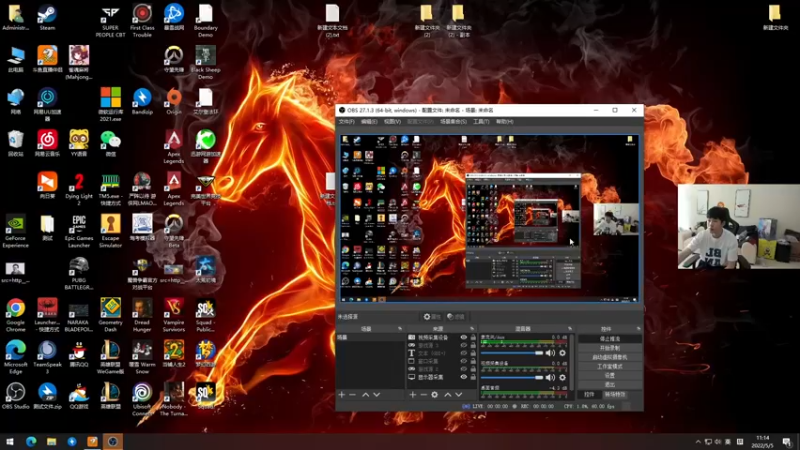Move selected scene up with arrow
The image size is (800, 450).
[x=365, y=395]
